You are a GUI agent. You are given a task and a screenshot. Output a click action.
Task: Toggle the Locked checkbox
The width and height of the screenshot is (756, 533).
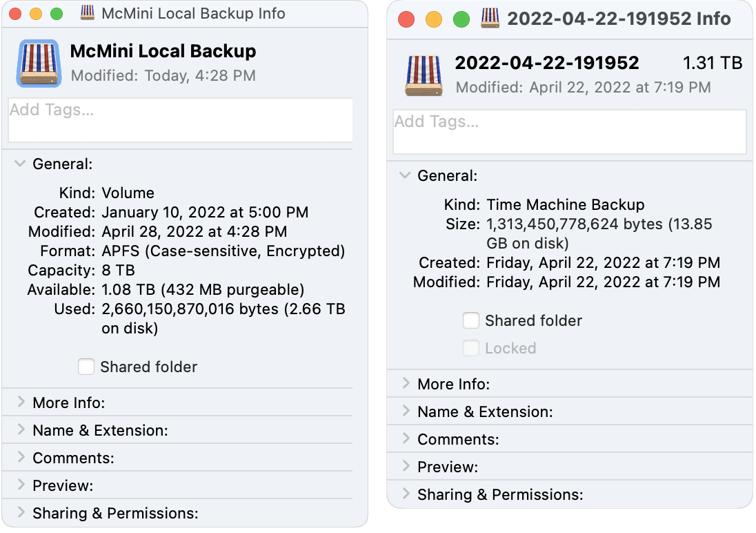click(471, 348)
